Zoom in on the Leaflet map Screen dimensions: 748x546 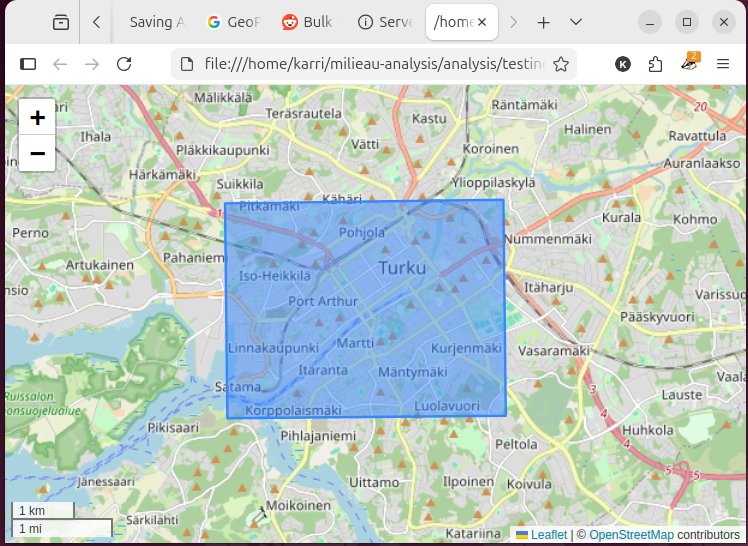[37, 118]
